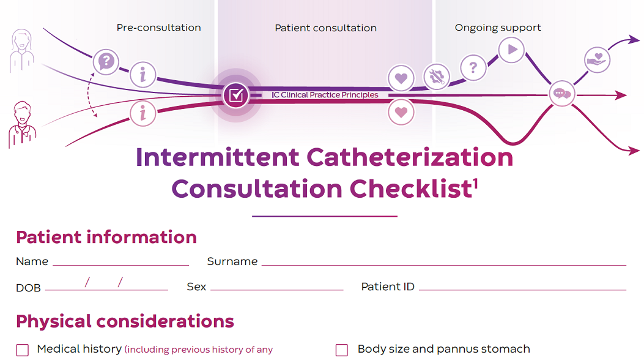This screenshot has height=360, width=644.
Task: Click the hand holding heart icon
Action: point(596,59)
